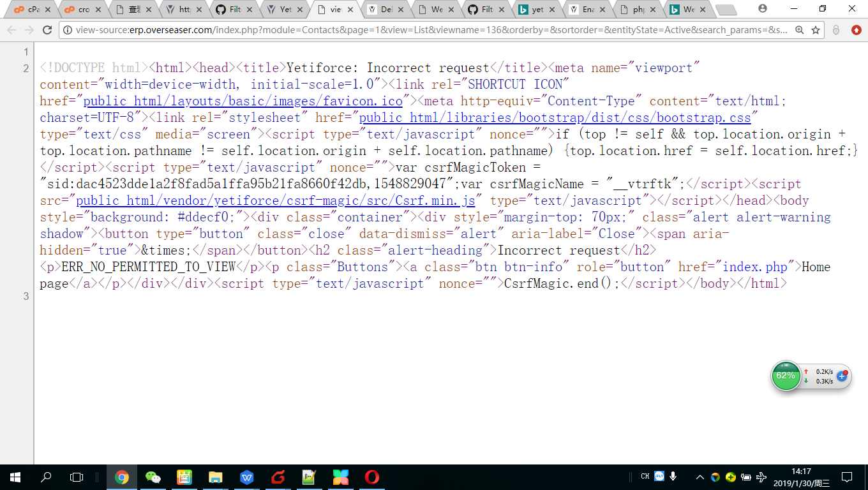Open a new browser tab

click(x=726, y=10)
